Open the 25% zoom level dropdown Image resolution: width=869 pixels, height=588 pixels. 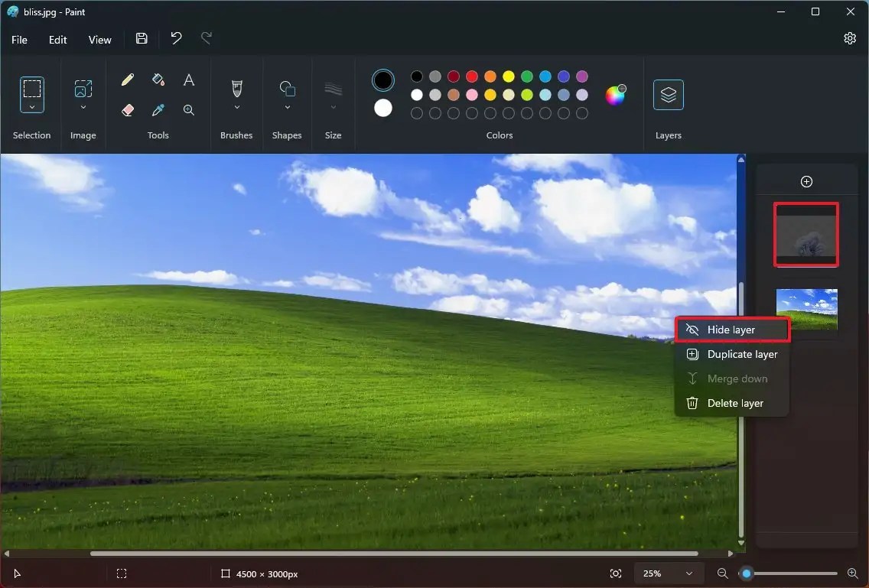[x=668, y=573]
